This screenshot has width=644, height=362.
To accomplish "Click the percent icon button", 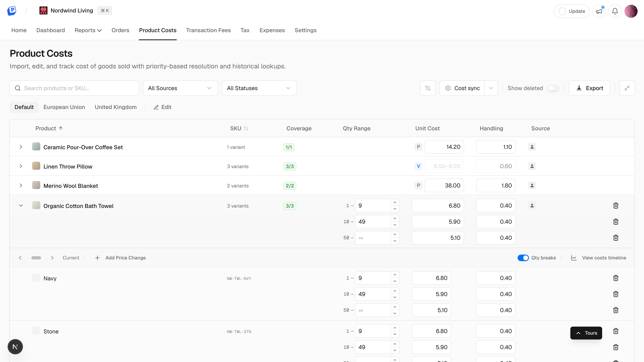I will coord(428,88).
